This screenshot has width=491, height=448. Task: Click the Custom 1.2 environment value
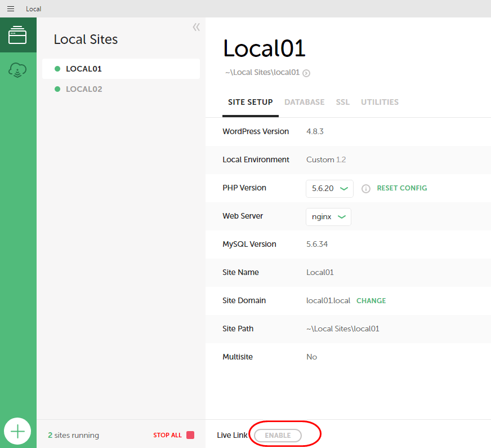pos(326,159)
